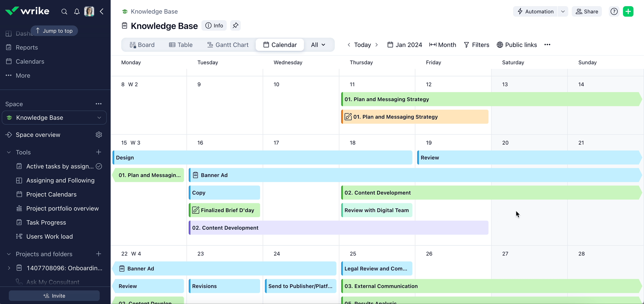Toggle check on Active tasks by assignee
The height and width of the screenshot is (304, 644).
(99, 166)
